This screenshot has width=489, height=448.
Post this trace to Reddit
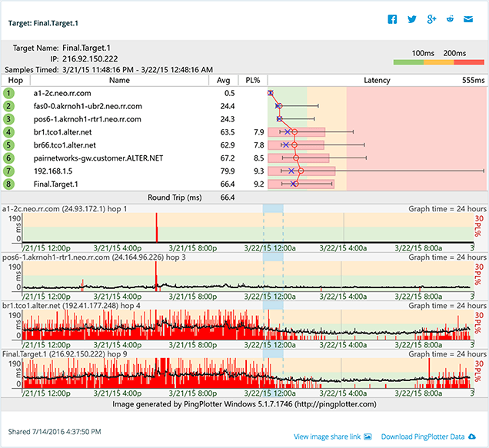click(x=451, y=19)
